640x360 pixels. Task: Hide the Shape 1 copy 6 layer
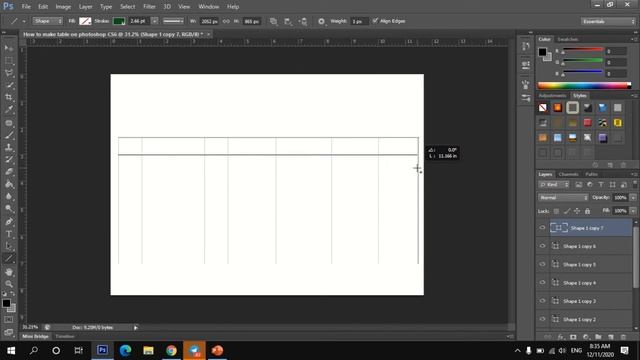(x=542, y=246)
